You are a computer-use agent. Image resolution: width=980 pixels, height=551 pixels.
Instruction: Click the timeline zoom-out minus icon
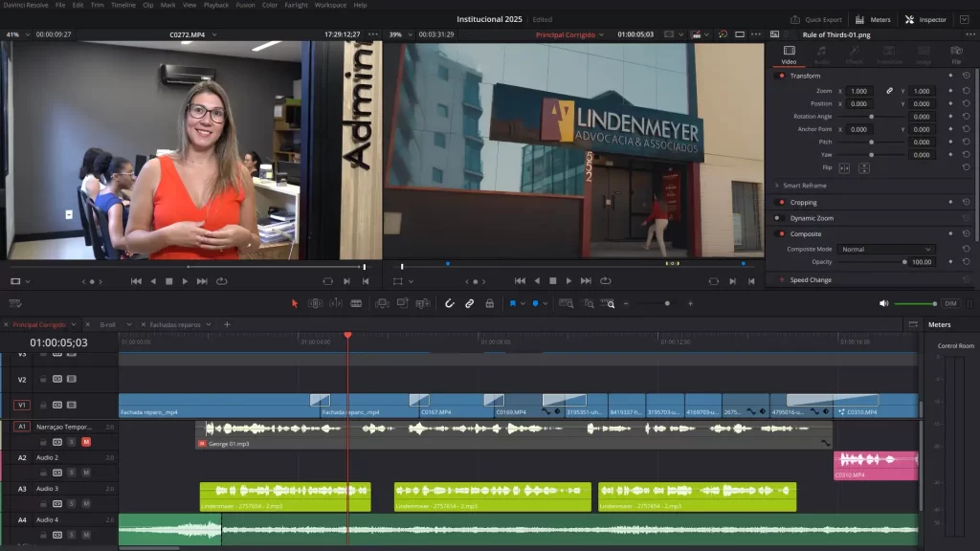626,303
